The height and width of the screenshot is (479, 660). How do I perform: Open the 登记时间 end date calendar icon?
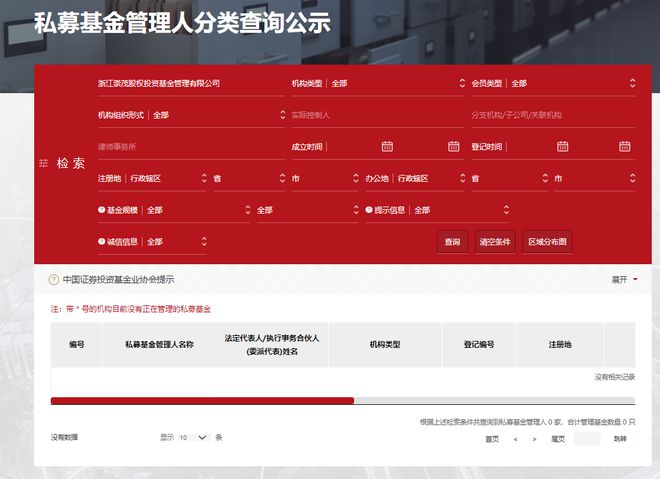pos(625,146)
